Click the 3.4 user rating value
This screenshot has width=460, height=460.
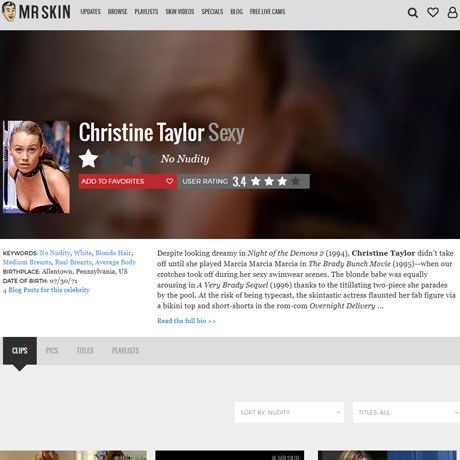coord(239,181)
